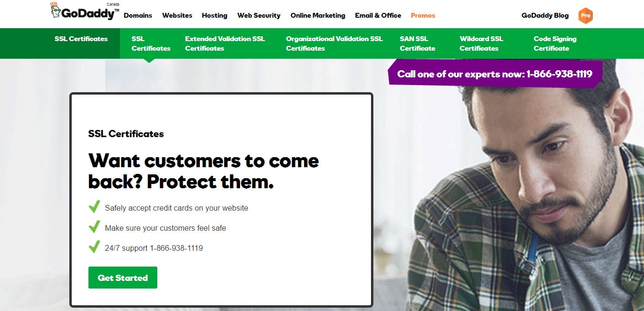Select Organizational Validation SSL Certificates

334,43
